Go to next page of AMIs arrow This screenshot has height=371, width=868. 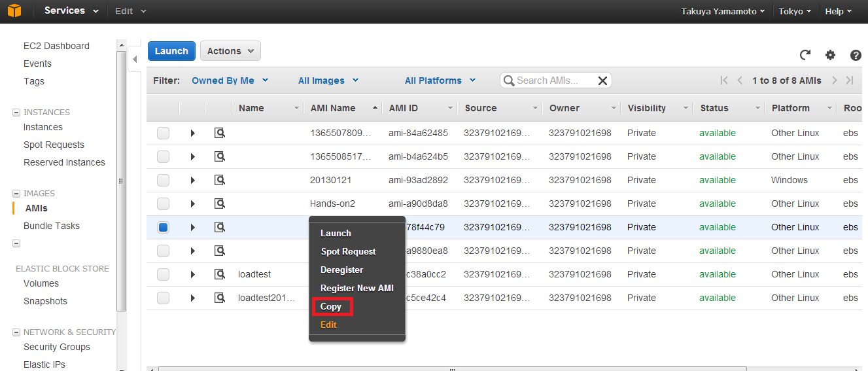835,80
